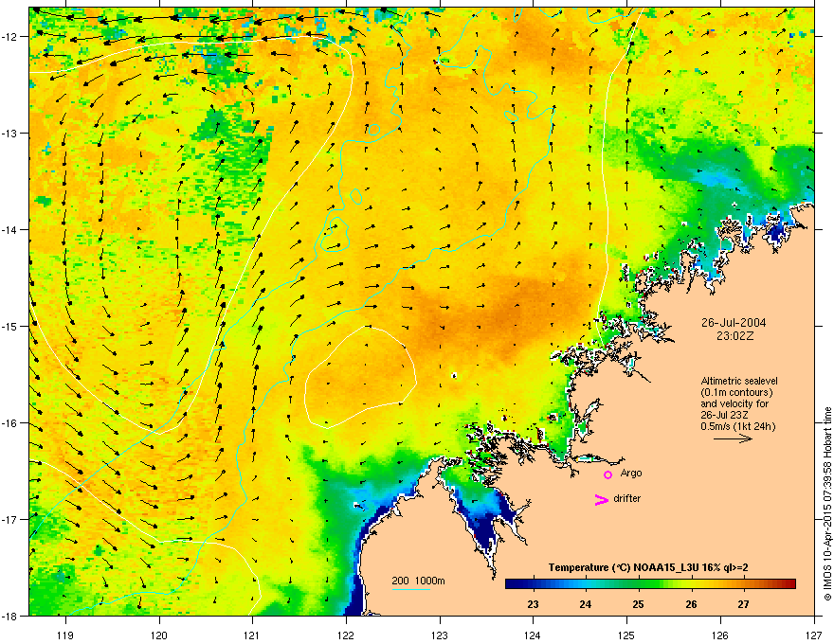The image size is (834, 644).
Task: Click the cyan 200 1000m contour legend line
Action: [x=410, y=590]
